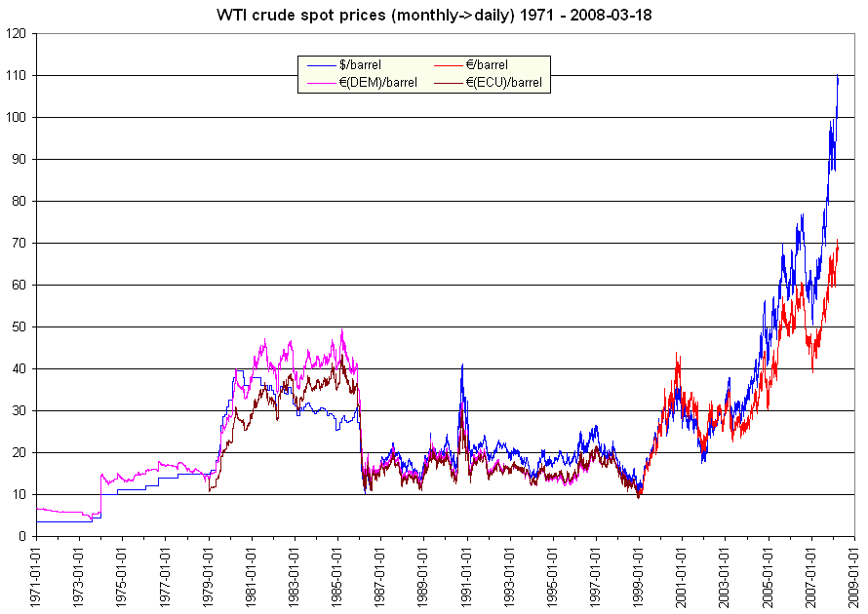The width and height of the screenshot is (868, 614).
Task: Select the '€/barrel' legend label
Action: (x=487, y=65)
